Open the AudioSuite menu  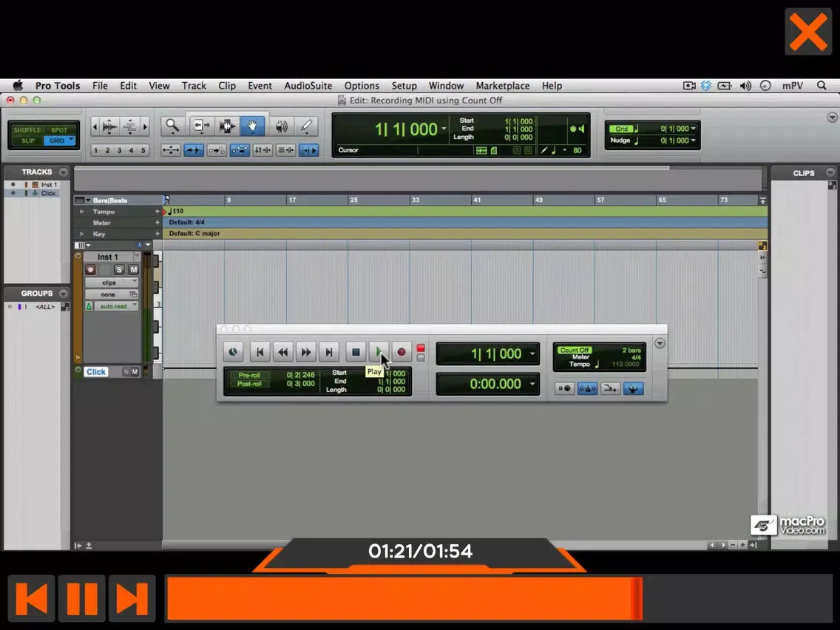coord(308,86)
